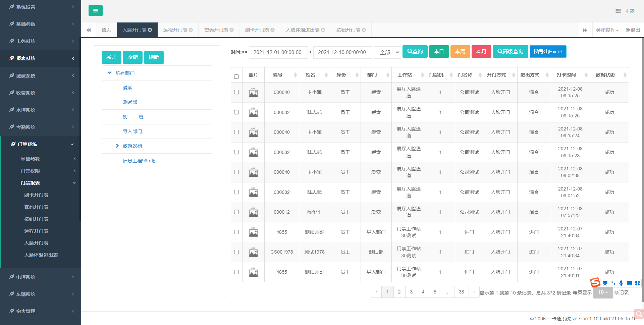Expand the 旅游28班 department node

[117, 146]
